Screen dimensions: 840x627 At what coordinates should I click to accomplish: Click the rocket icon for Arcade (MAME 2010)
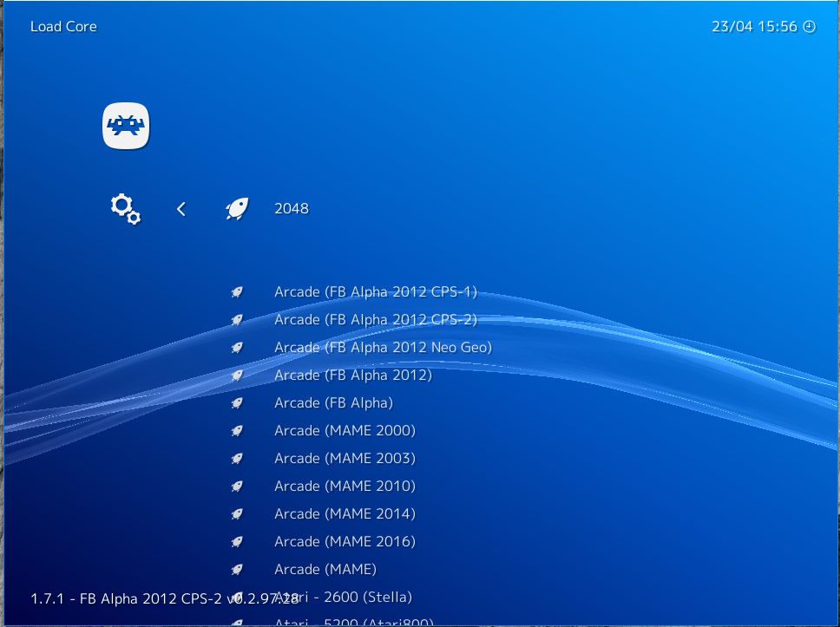coord(237,487)
